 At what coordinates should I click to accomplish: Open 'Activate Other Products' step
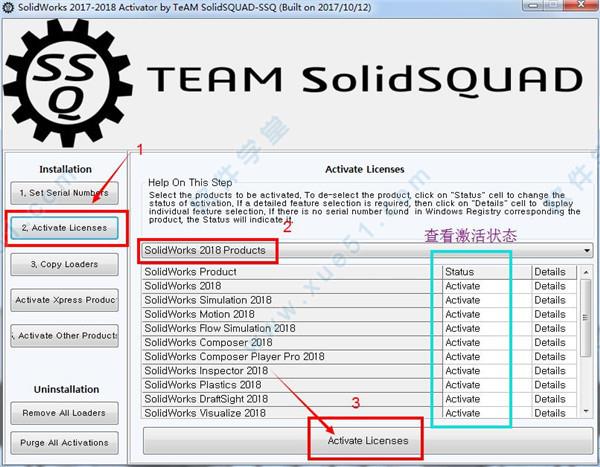coord(64,336)
